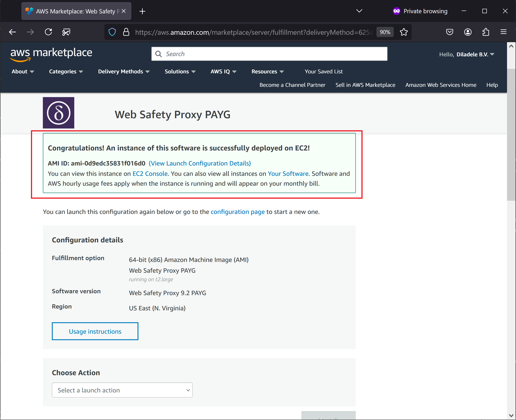Click the Usage instructions button
The image size is (516, 420).
95,331
